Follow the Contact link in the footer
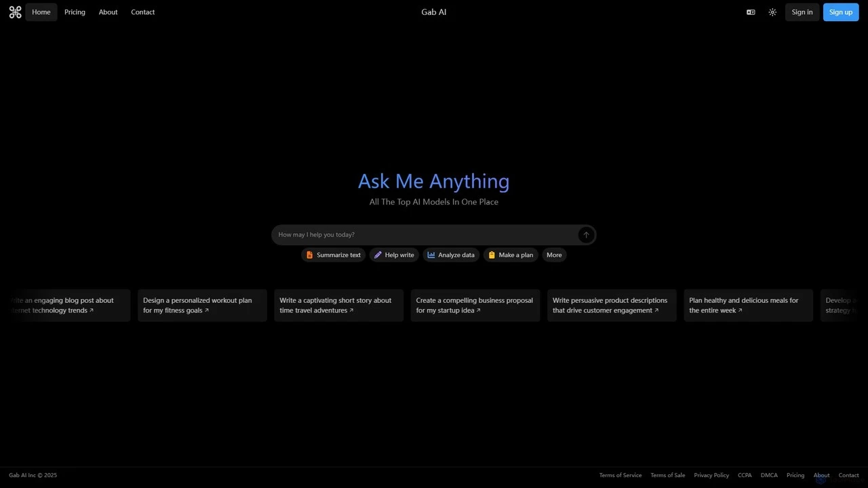 click(x=849, y=475)
